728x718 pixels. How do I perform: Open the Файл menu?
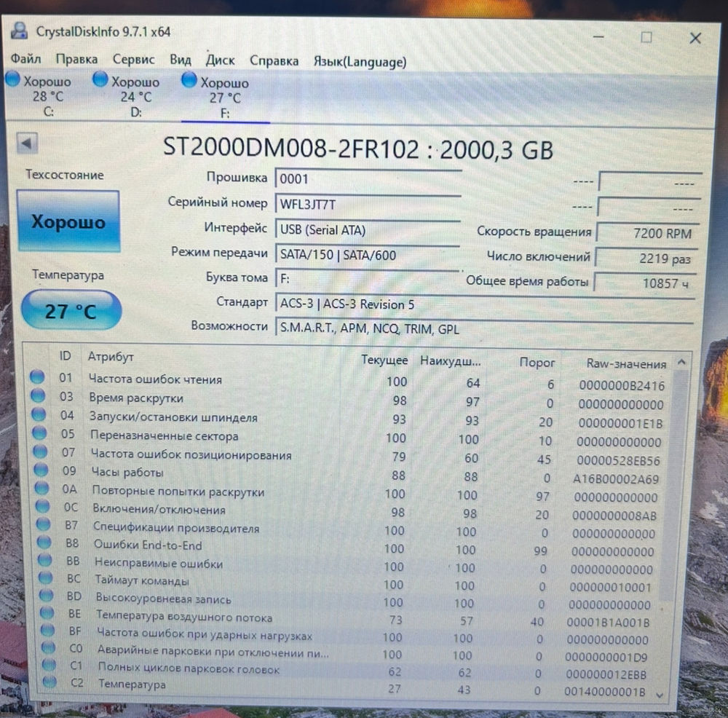pyautogui.click(x=25, y=58)
